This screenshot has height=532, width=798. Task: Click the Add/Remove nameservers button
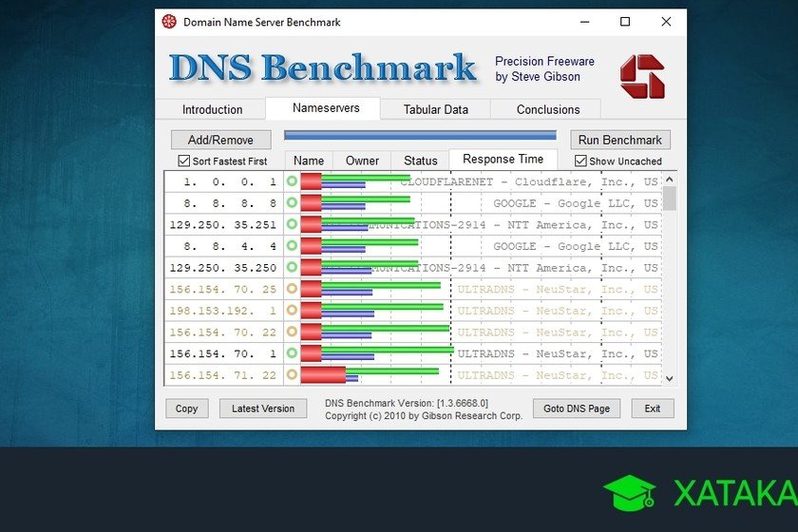click(220, 140)
